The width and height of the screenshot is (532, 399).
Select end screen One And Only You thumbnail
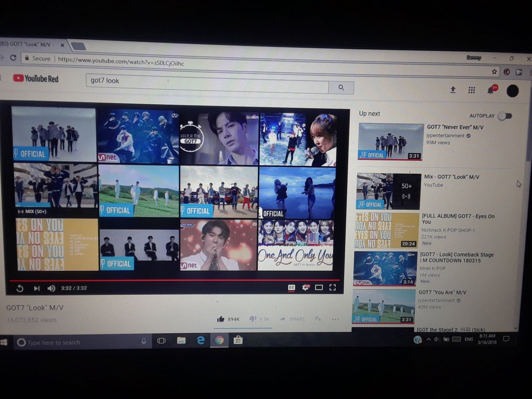point(296,245)
